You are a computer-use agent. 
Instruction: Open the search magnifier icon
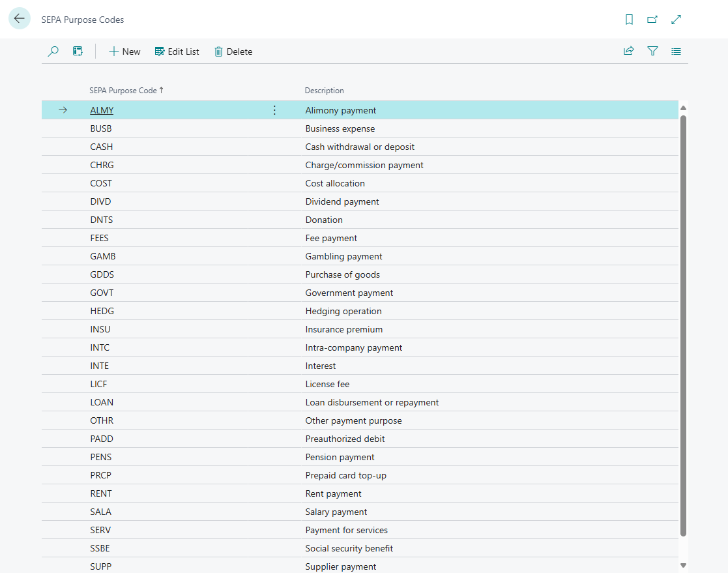(x=53, y=51)
